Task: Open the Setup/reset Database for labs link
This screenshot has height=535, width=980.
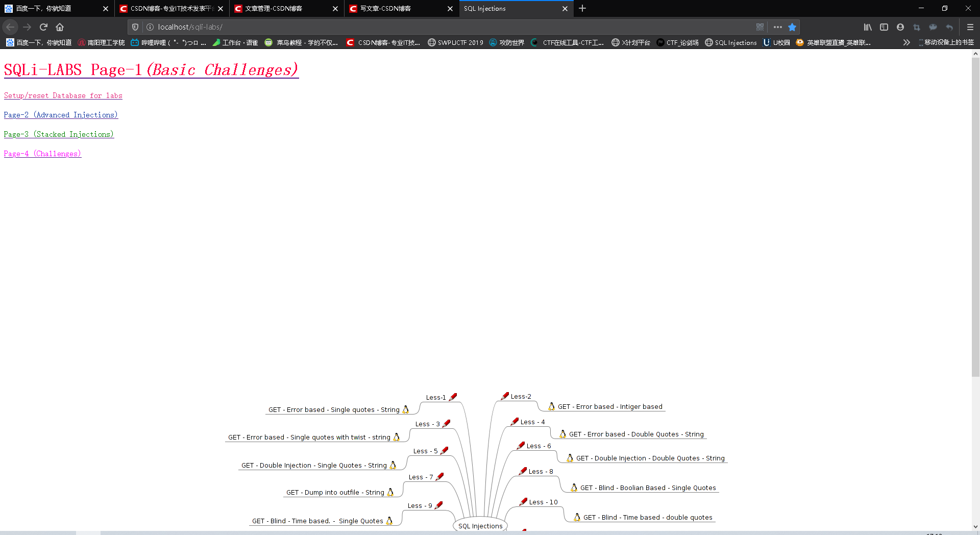Action: [63, 95]
